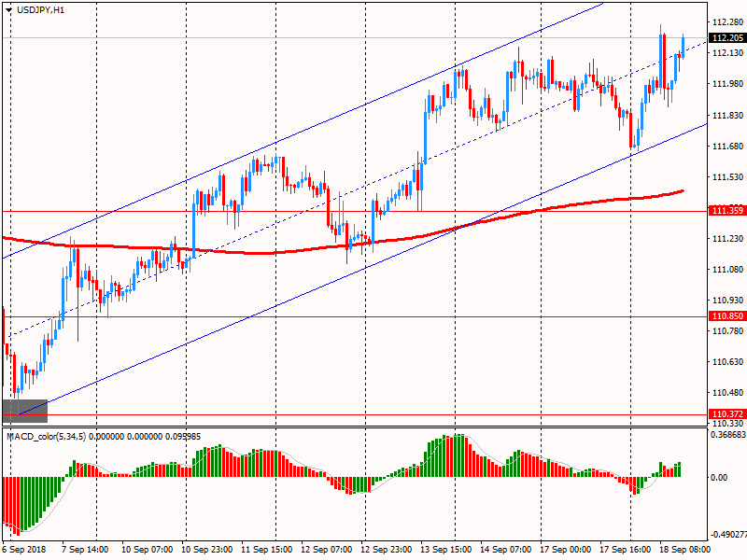The image size is (747, 560).
Task: Click time axis label 17 Sep 16:00
Action: [626, 549]
